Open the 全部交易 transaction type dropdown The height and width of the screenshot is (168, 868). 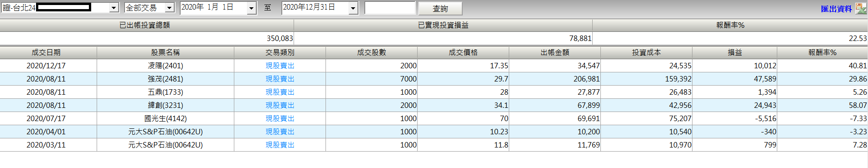(x=169, y=8)
